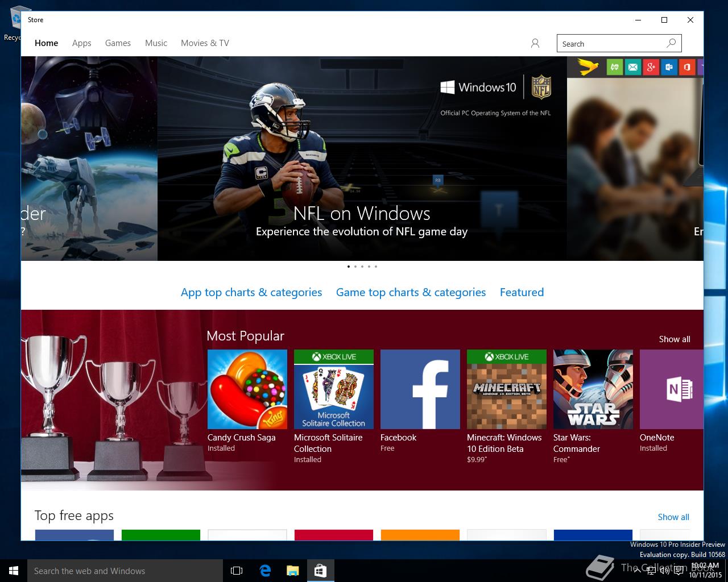728x582 pixels.
Task: Switch to the Games tab
Action: click(x=118, y=43)
